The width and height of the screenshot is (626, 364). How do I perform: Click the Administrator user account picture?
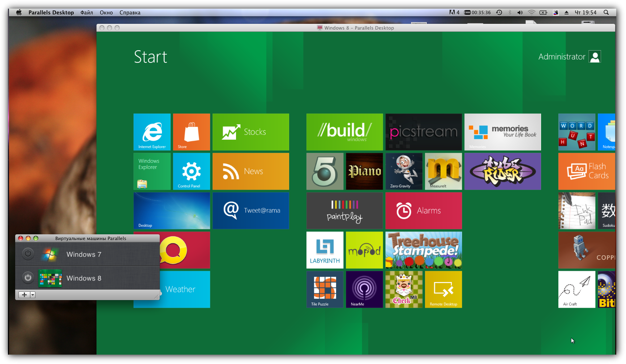[595, 57]
